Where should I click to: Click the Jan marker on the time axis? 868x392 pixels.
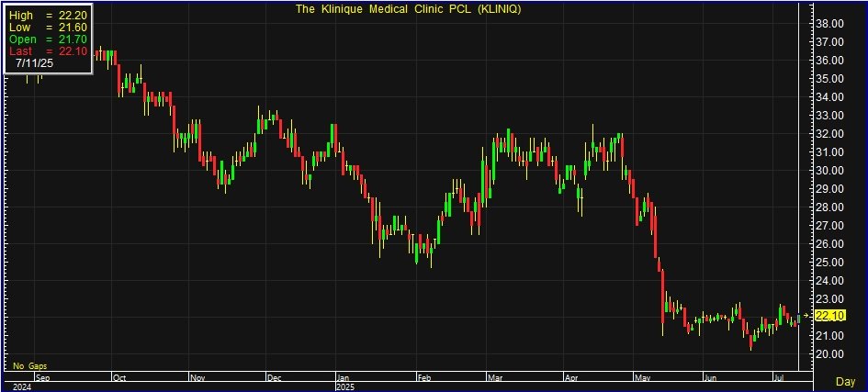pyautogui.click(x=343, y=376)
